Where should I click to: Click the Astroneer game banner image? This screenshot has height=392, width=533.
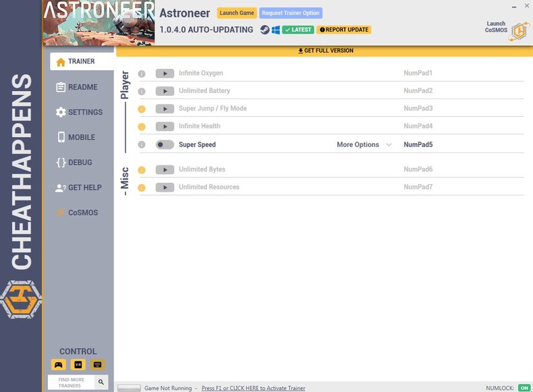click(x=99, y=23)
